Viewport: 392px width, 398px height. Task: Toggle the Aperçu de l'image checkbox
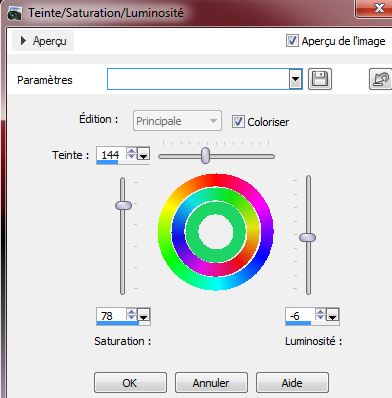[292, 41]
